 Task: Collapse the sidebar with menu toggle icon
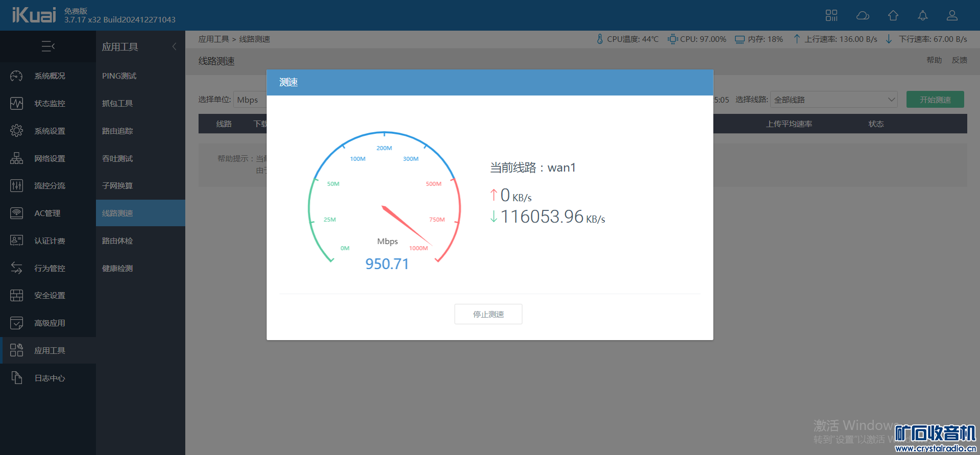(x=48, y=46)
